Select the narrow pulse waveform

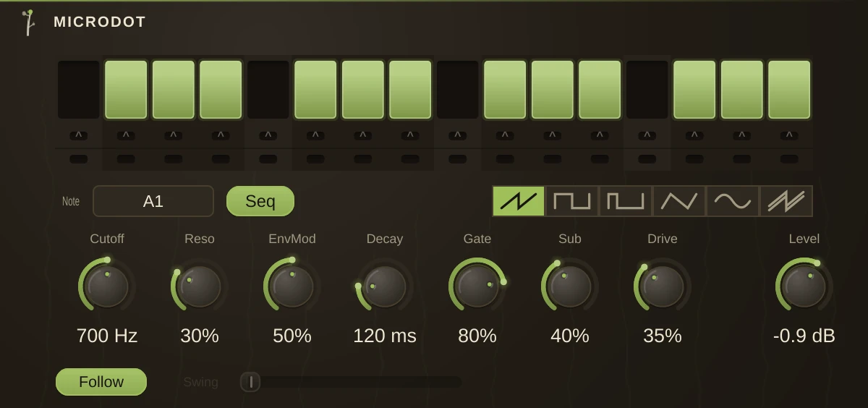pyautogui.click(x=626, y=201)
